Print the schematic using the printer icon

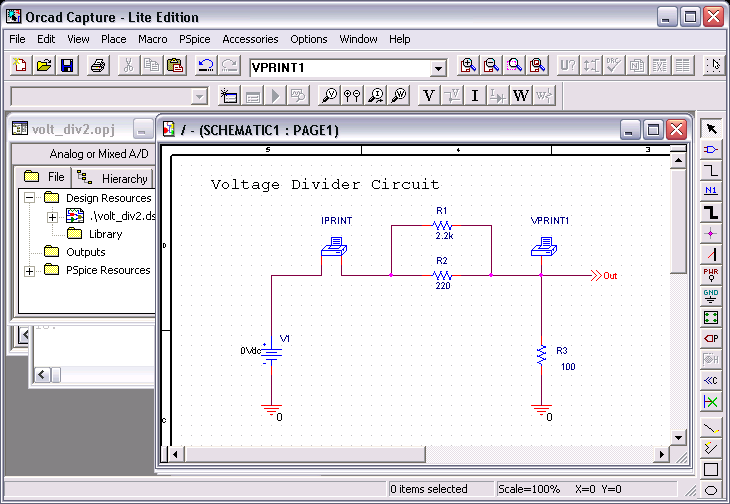pyautogui.click(x=98, y=66)
